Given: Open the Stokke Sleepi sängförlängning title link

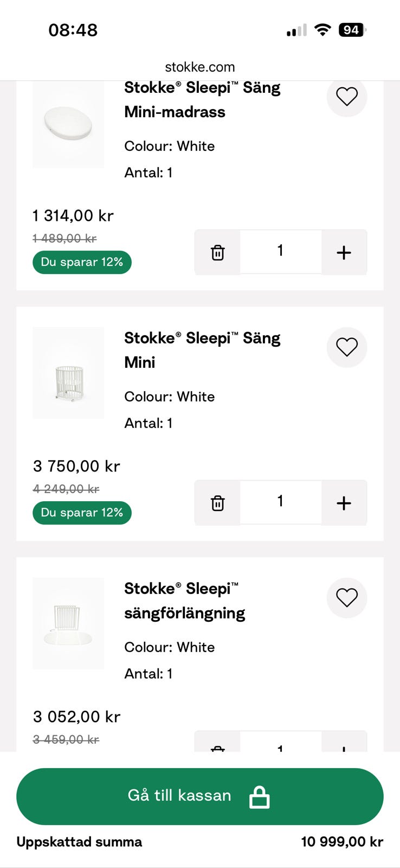Looking at the screenshot, I should (x=184, y=601).
